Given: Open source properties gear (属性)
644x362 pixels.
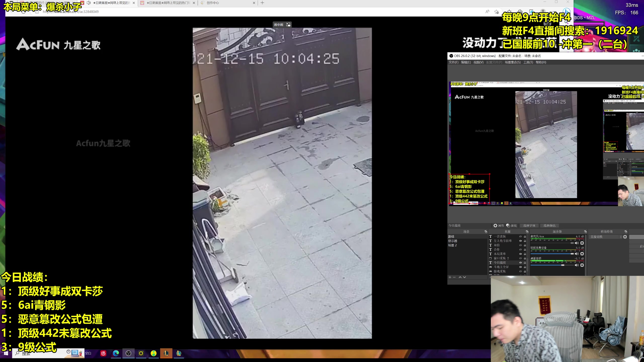Looking at the screenshot, I should point(498,225).
